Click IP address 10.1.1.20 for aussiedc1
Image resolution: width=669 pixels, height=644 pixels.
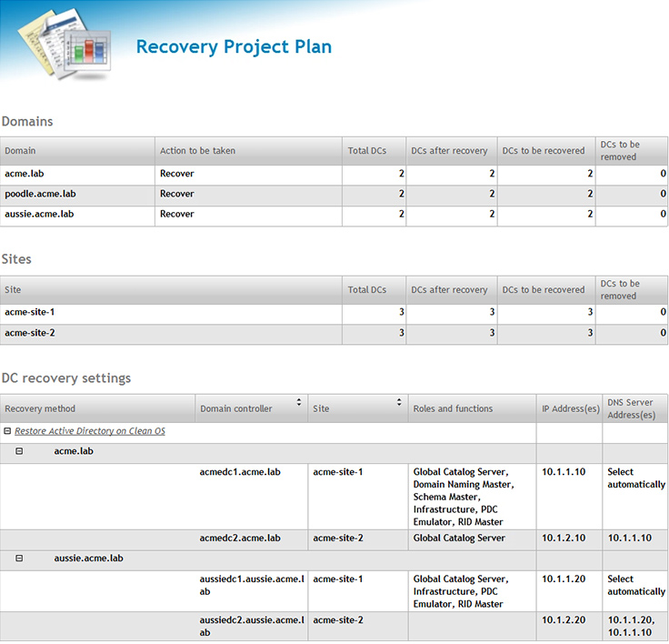coord(564,579)
